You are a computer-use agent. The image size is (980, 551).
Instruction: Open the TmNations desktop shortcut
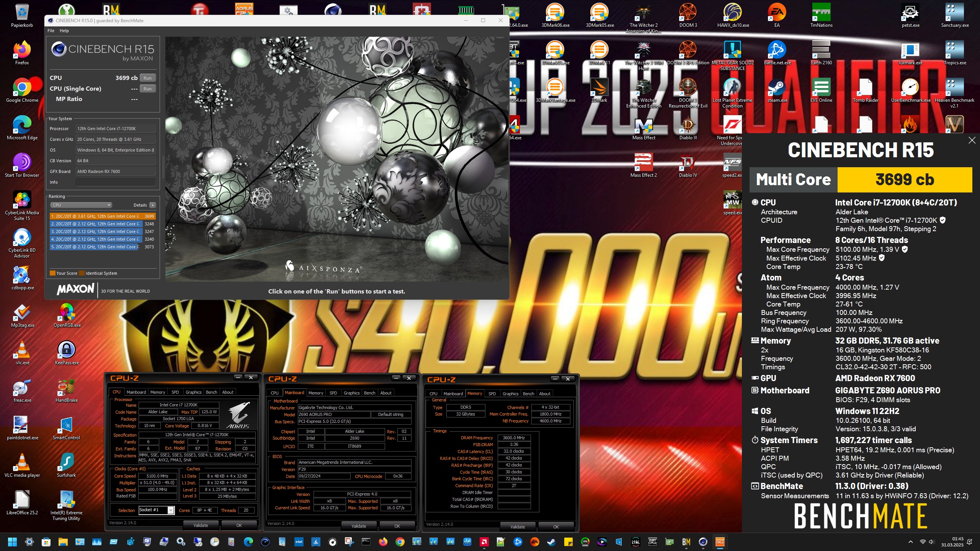point(821,16)
